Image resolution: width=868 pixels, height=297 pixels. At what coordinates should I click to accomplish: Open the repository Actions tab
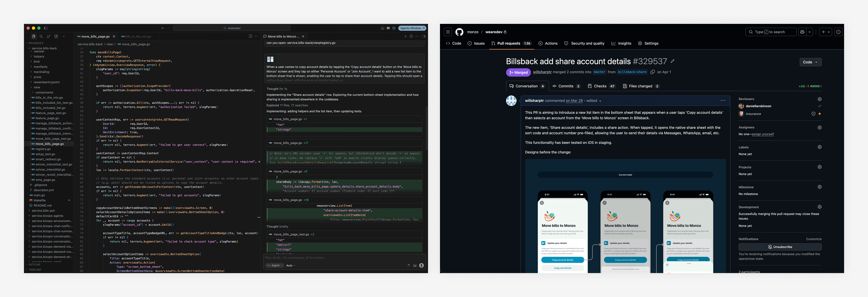548,43
